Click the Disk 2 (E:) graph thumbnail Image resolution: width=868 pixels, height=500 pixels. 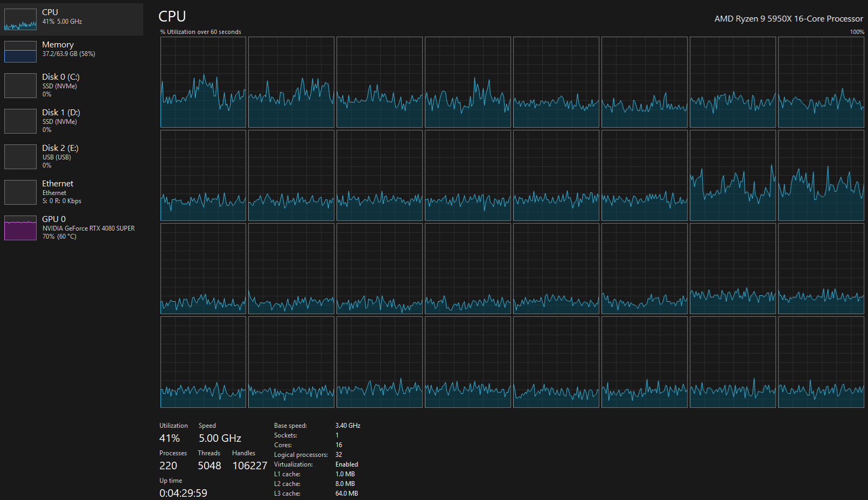point(20,157)
